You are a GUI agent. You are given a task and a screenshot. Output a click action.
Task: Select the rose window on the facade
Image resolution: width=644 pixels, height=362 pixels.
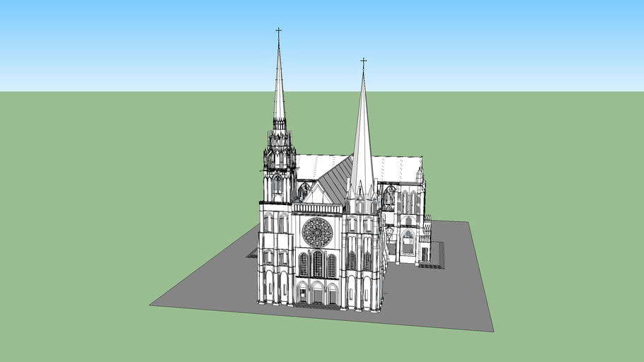[317, 232]
